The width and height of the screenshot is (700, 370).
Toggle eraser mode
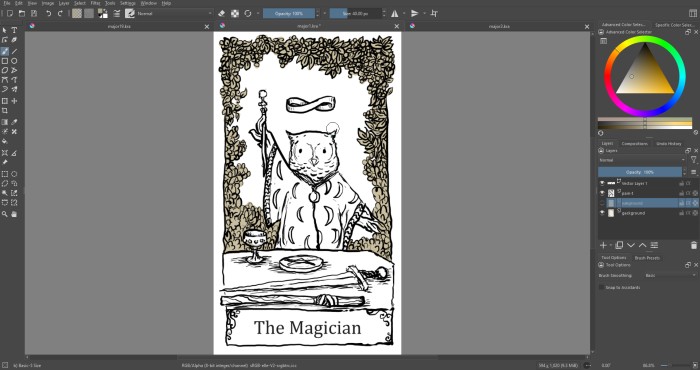222,13
